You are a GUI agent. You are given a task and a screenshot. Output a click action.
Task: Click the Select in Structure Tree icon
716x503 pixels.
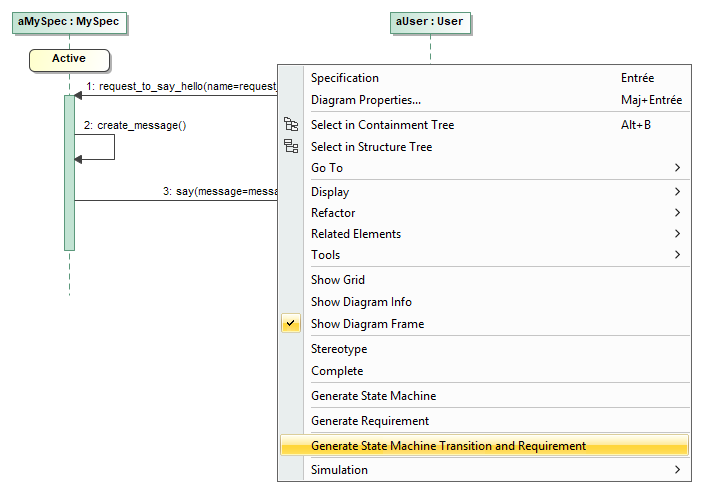pyautogui.click(x=291, y=146)
